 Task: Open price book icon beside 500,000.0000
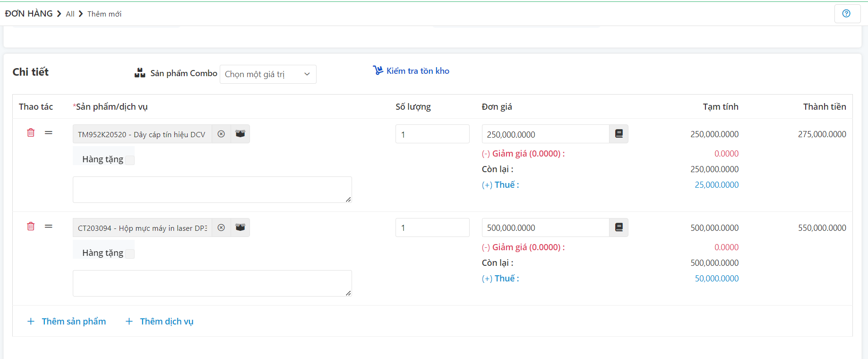pos(619,228)
